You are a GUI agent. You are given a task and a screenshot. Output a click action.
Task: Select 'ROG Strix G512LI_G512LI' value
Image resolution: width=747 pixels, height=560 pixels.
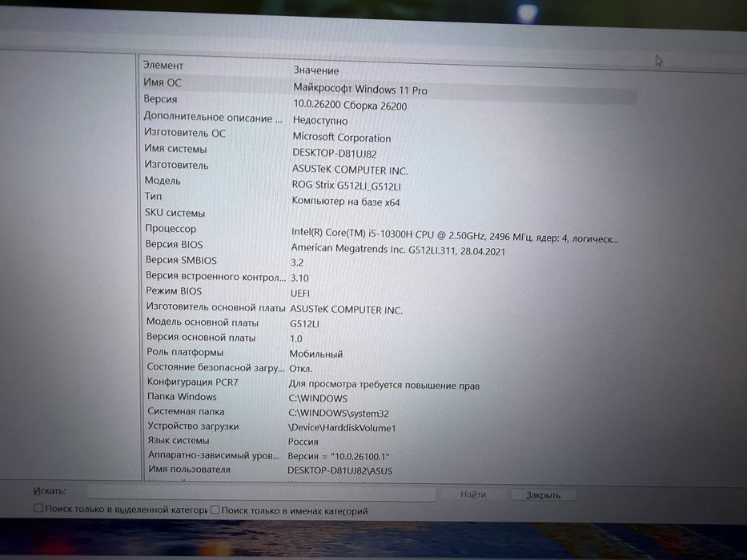pos(347,186)
